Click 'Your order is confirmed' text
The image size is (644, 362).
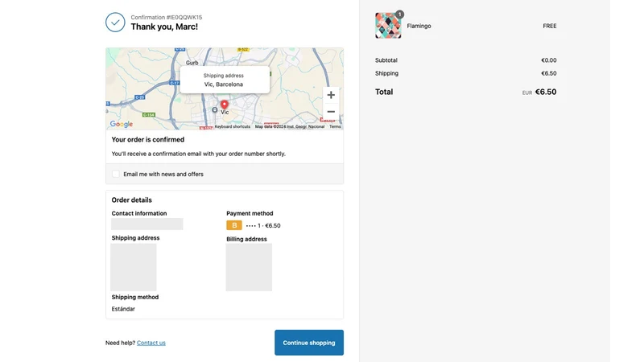coord(148,139)
